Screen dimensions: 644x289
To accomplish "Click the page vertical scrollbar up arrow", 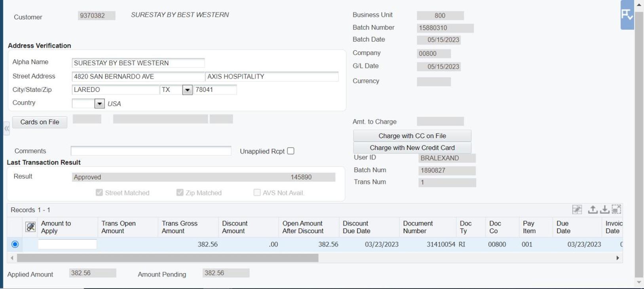I will tap(639, 4).
